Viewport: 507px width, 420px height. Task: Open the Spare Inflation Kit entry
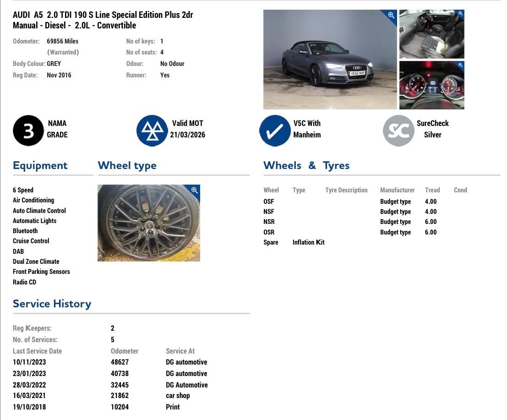coord(308,242)
